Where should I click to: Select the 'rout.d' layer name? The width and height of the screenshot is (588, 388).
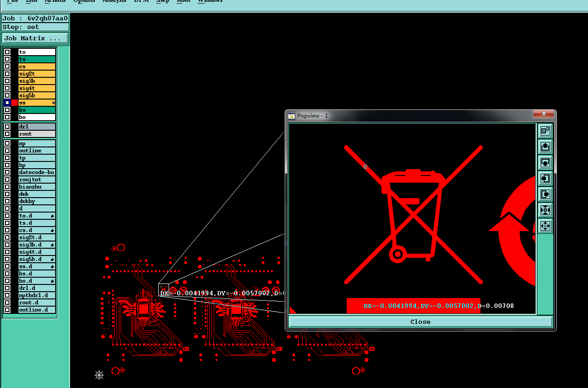point(37,303)
